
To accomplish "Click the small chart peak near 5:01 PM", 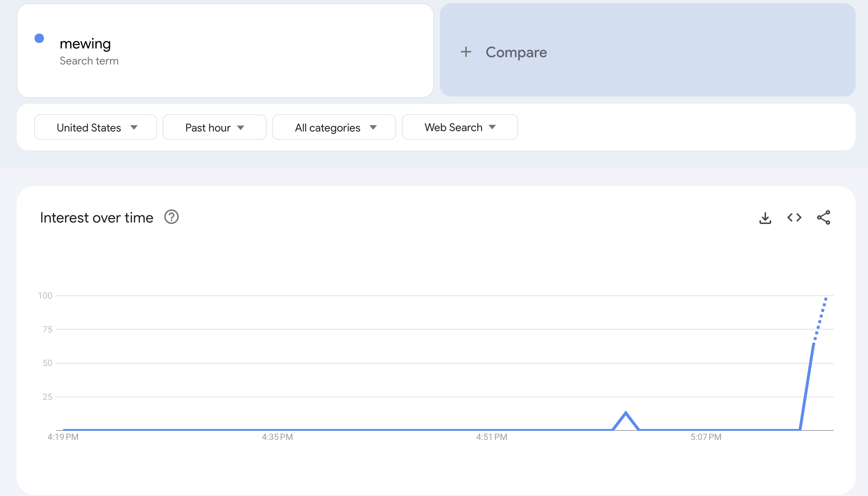I will (626, 413).
